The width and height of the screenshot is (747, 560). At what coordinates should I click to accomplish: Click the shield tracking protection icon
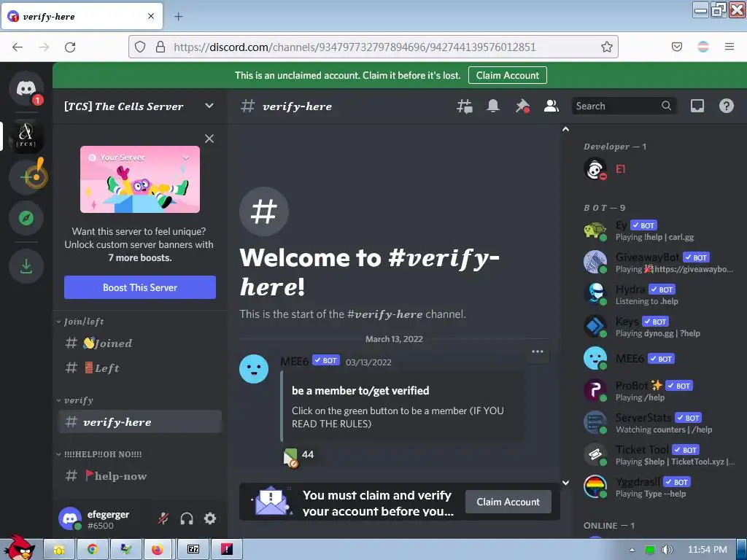coord(139,47)
